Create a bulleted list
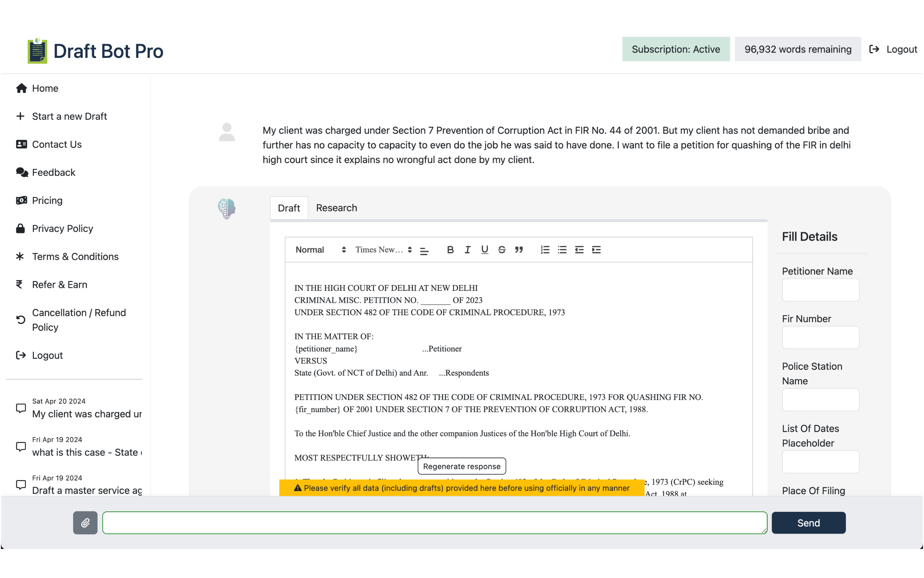Image resolution: width=924 pixels, height=578 pixels. pyautogui.click(x=562, y=250)
